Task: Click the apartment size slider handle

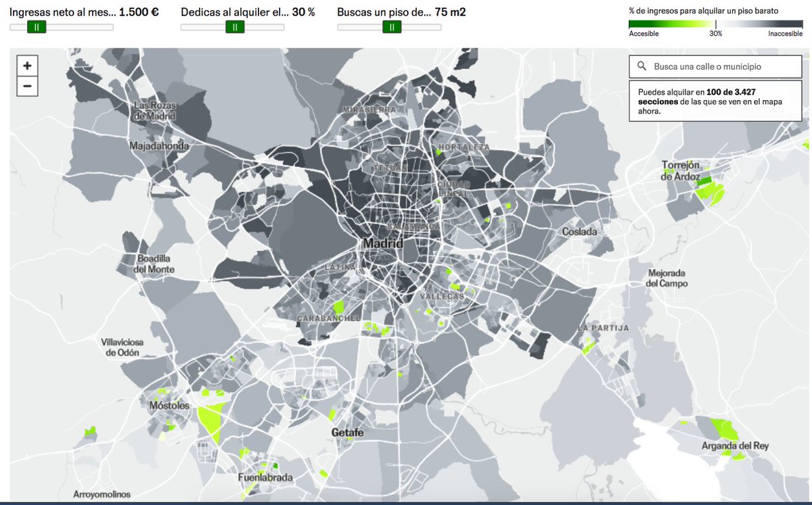Action: coord(391,27)
